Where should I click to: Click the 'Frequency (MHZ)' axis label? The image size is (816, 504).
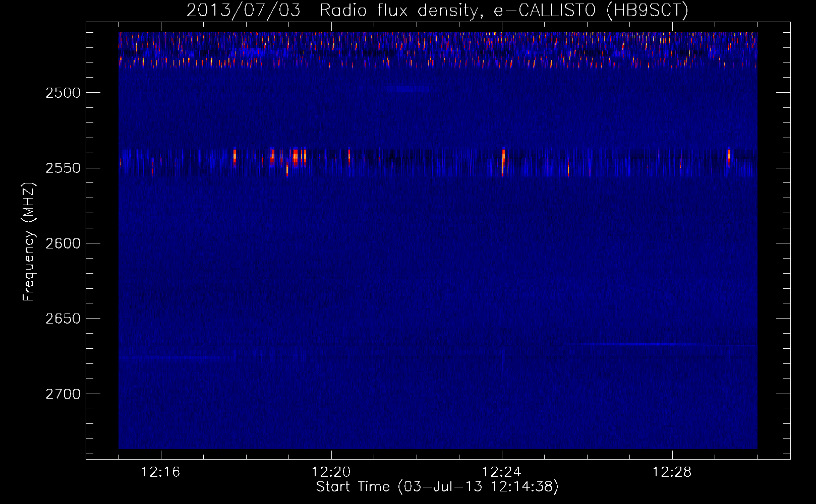[29, 242]
